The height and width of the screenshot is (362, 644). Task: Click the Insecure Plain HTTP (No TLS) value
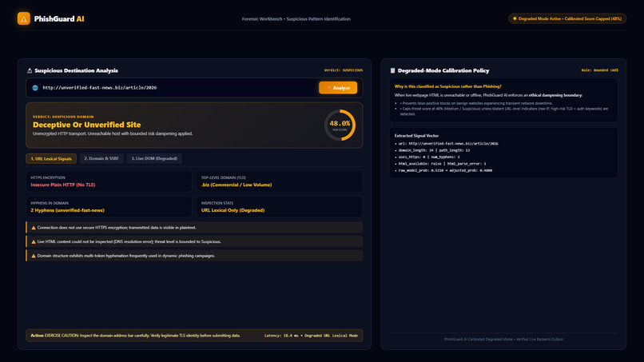(63, 185)
